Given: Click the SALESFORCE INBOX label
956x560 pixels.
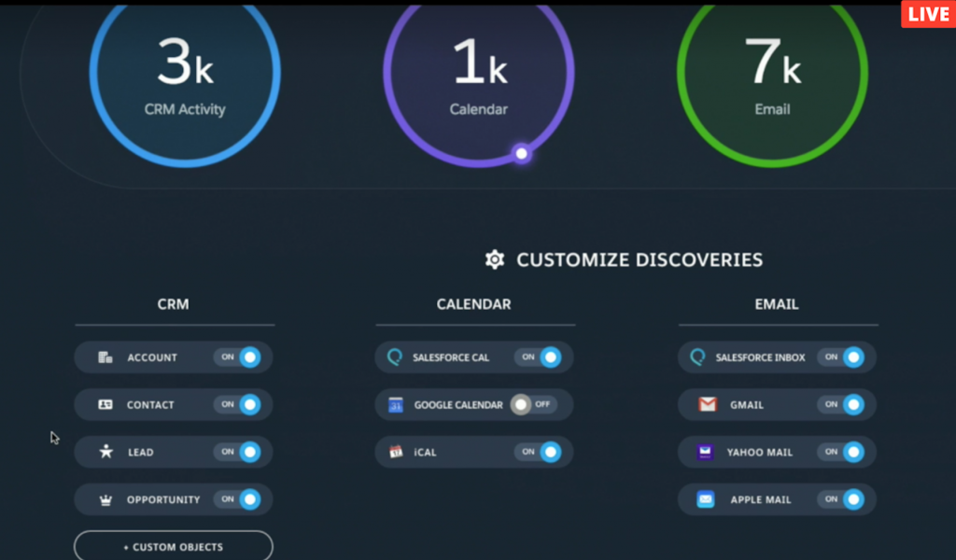Looking at the screenshot, I should 760,357.
